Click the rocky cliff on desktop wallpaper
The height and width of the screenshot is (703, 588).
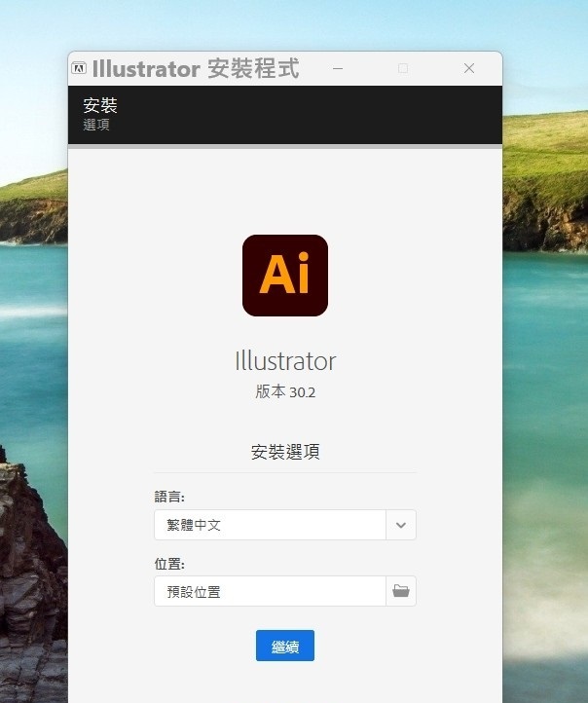pos(29,584)
